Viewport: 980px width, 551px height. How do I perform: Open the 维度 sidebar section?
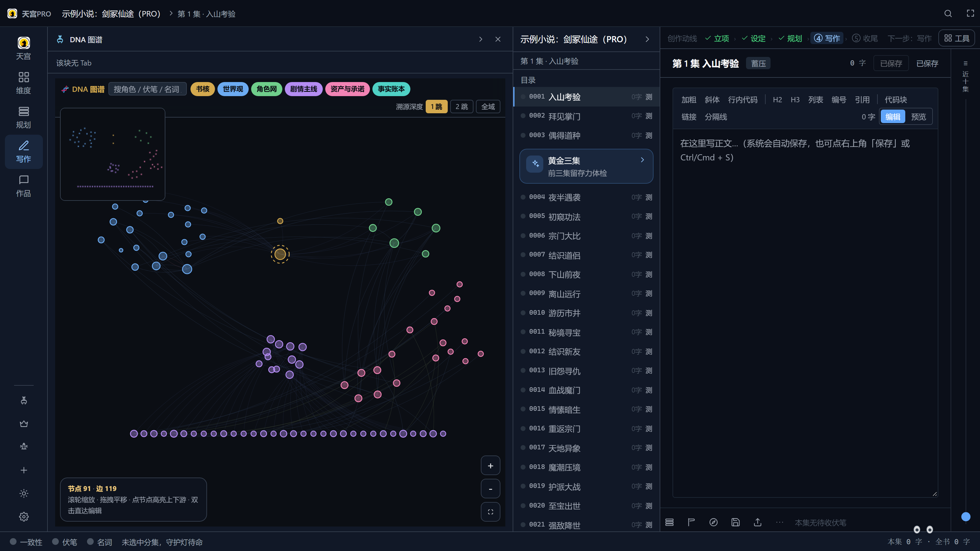tap(24, 83)
